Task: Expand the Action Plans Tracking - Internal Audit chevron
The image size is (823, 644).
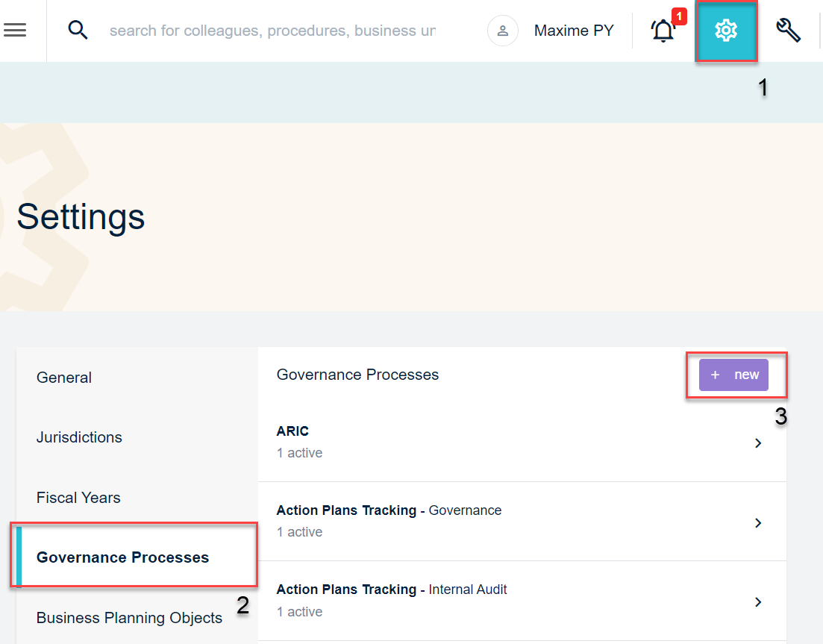Action: pyautogui.click(x=758, y=601)
